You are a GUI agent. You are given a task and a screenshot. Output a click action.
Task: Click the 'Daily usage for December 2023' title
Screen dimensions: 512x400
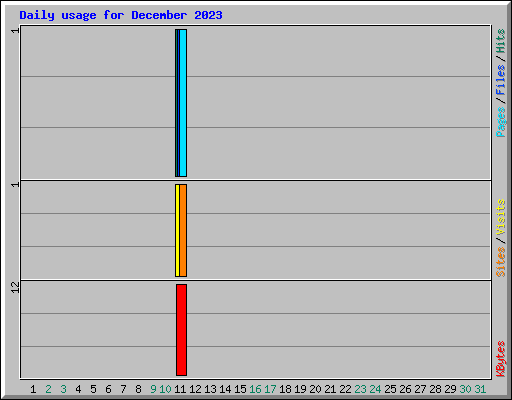(121, 15)
